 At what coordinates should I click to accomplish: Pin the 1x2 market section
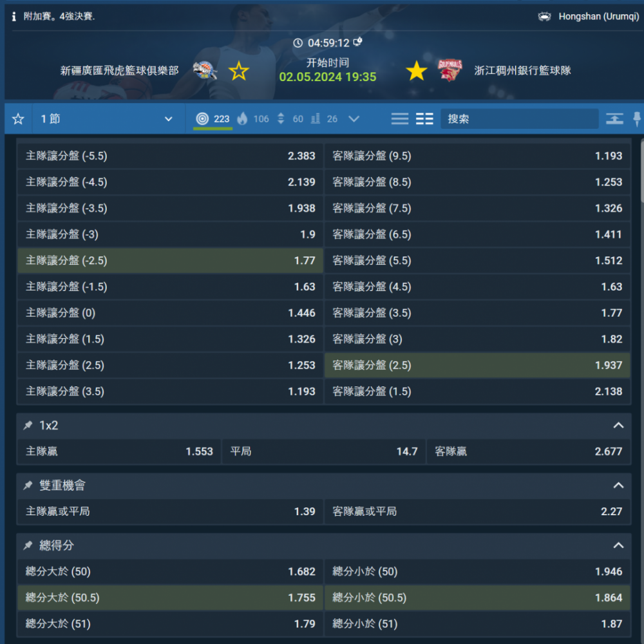28,426
